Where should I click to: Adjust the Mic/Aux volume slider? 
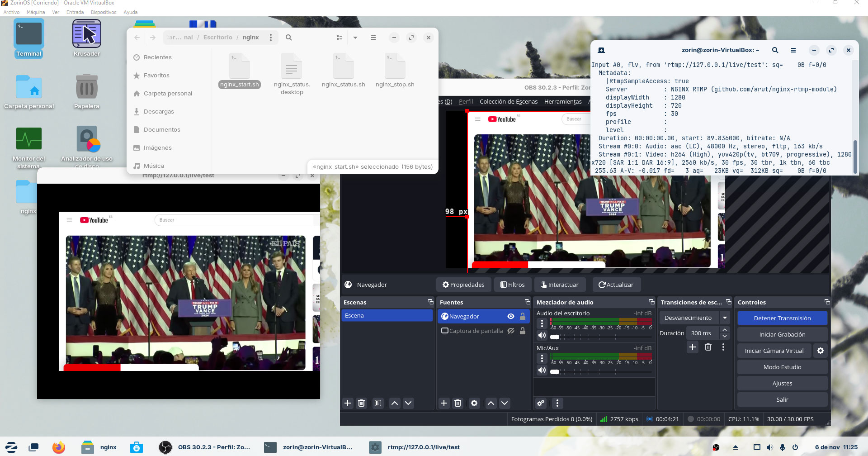coord(555,372)
